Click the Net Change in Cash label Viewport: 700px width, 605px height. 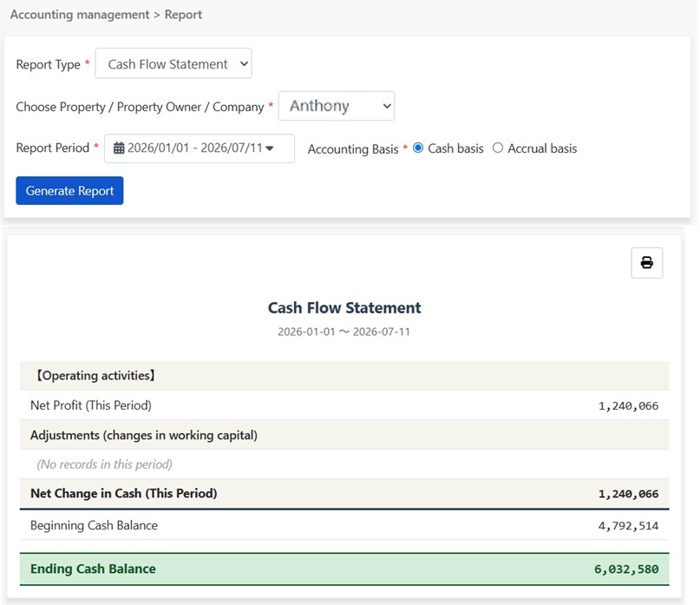[124, 493]
